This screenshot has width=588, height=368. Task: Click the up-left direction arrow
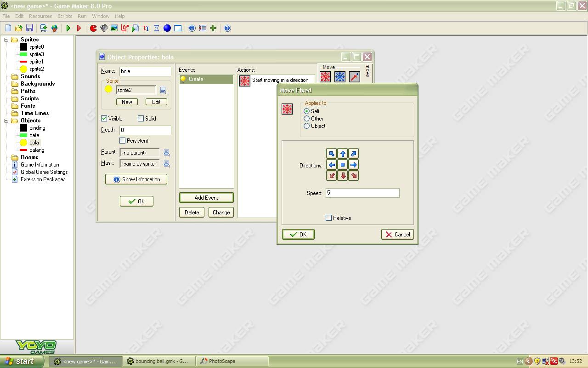coord(332,154)
